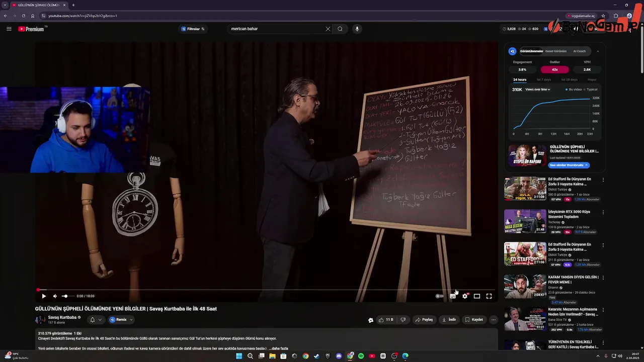
Task: Collapse the stats panel chevron
Action: (598, 51)
